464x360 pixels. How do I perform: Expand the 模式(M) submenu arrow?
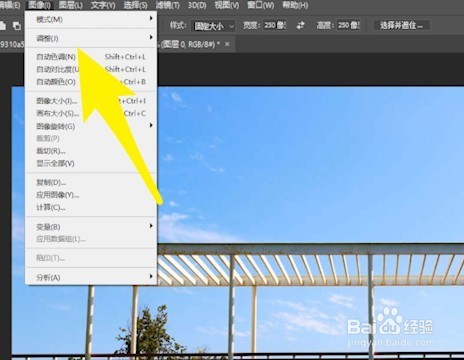[x=151, y=18]
